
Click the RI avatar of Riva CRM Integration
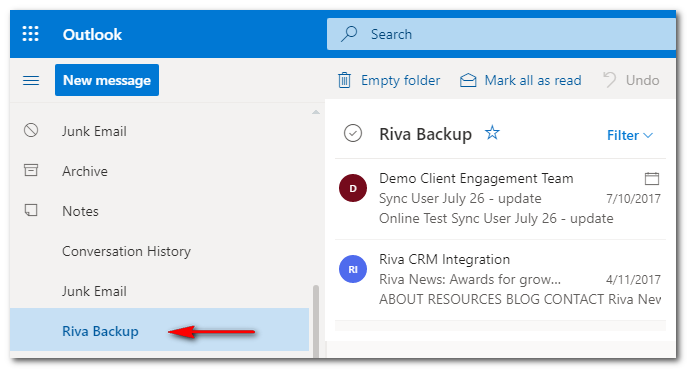click(353, 269)
